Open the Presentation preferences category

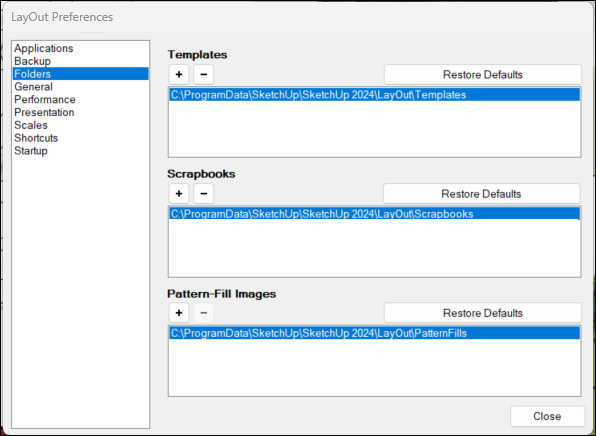(80, 113)
